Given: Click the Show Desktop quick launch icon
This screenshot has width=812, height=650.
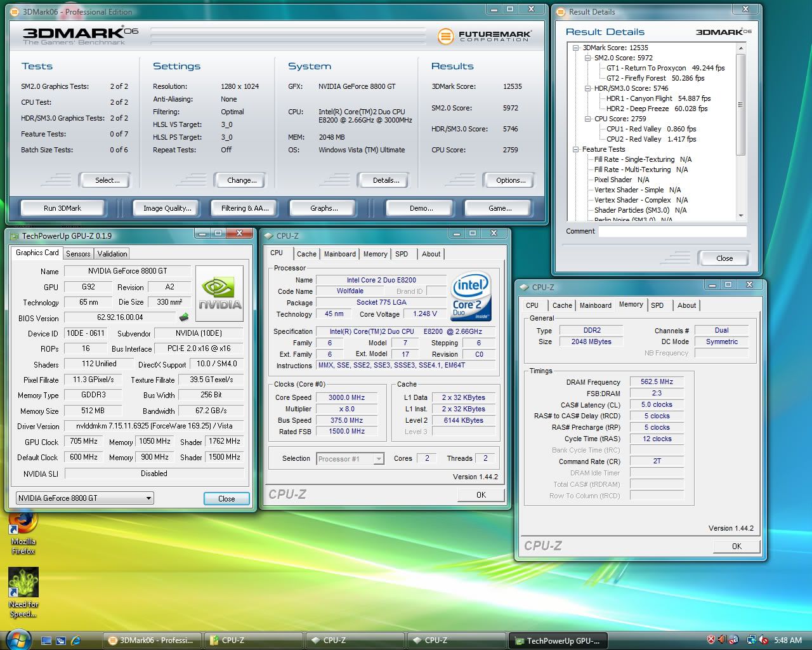Looking at the screenshot, I should (46, 640).
